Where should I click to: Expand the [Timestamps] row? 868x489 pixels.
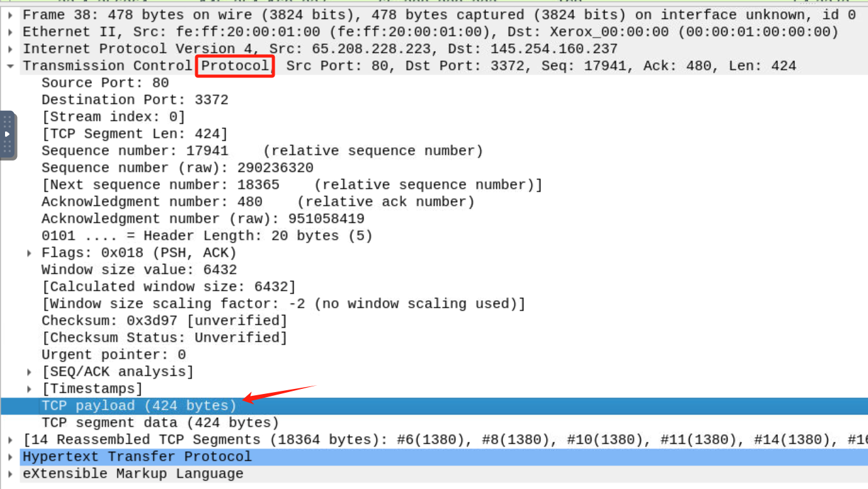(x=29, y=389)
